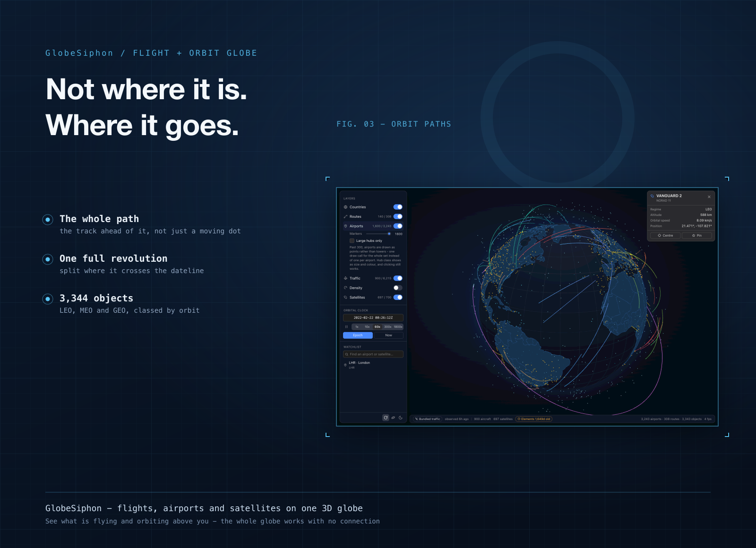Click the '1,600 / 3,243' airports count
This screenshot has height=548, width=756.
pos(382,226)
